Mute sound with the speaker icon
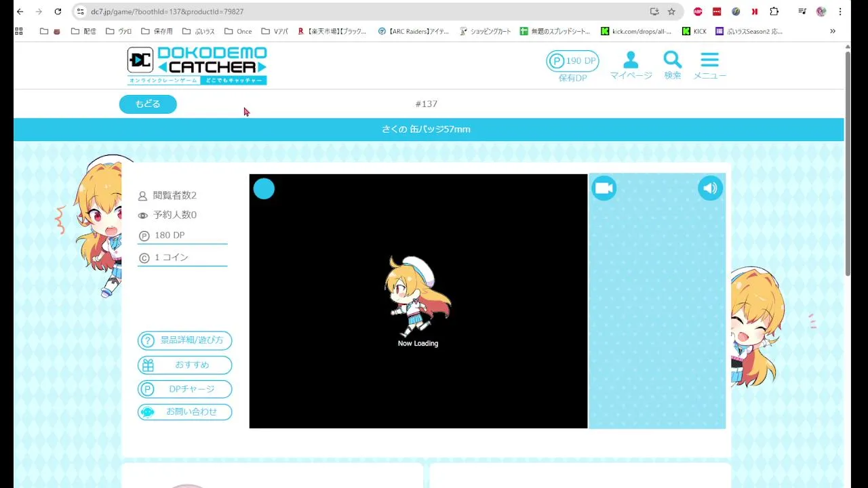 [710, 188]
